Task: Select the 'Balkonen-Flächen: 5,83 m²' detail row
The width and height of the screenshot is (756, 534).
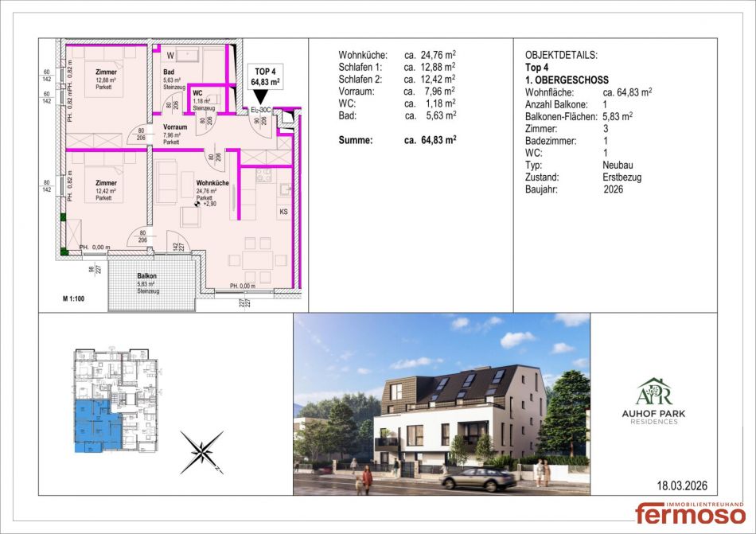Action: [579, 116]
